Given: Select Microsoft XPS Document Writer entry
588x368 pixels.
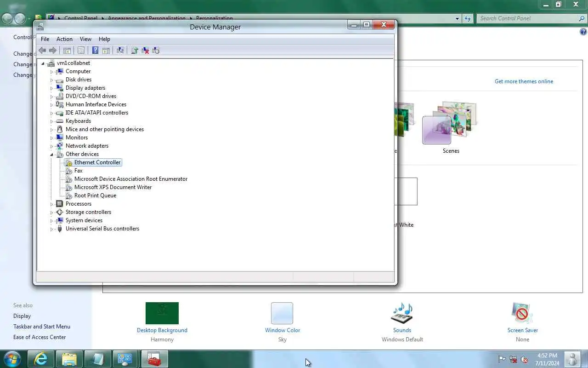Looking at the screenshot, I should pyautogui.click(x=113, y=187).
